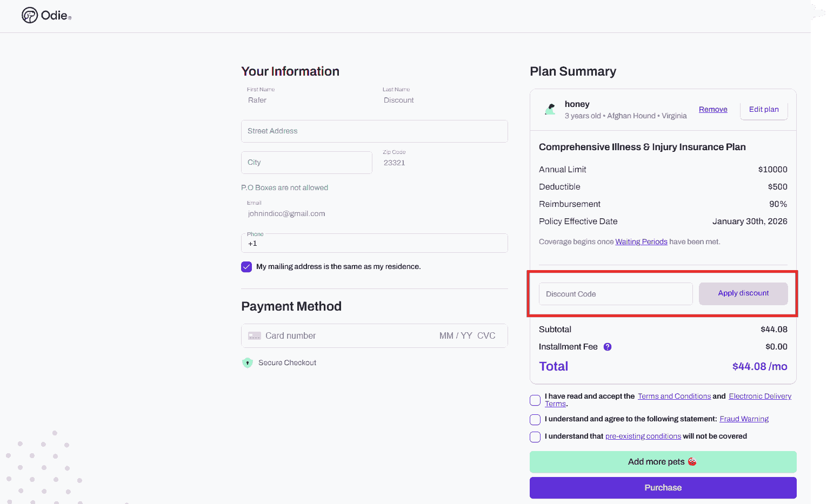Uncheck mailing address same as residence
Screen dimensions: 827x504
(246, 267)
